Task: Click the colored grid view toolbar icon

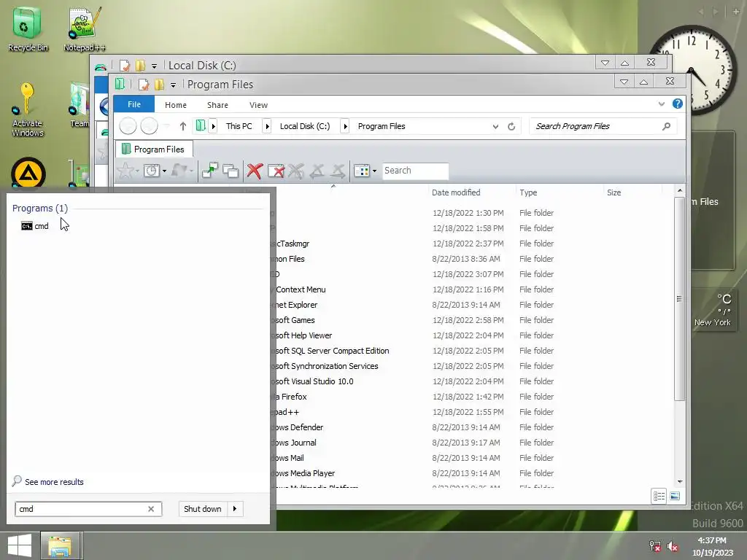Action: (x=362, y=171)
